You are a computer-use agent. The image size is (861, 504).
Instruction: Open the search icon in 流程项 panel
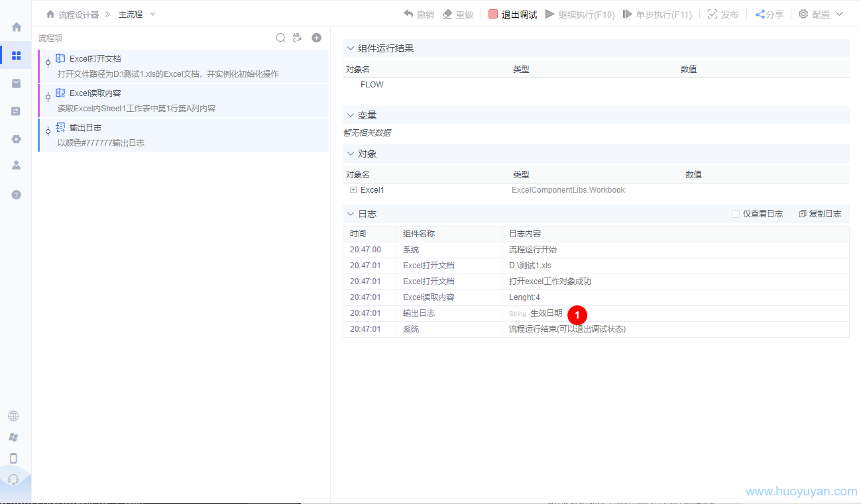click(x=280, y=38)
